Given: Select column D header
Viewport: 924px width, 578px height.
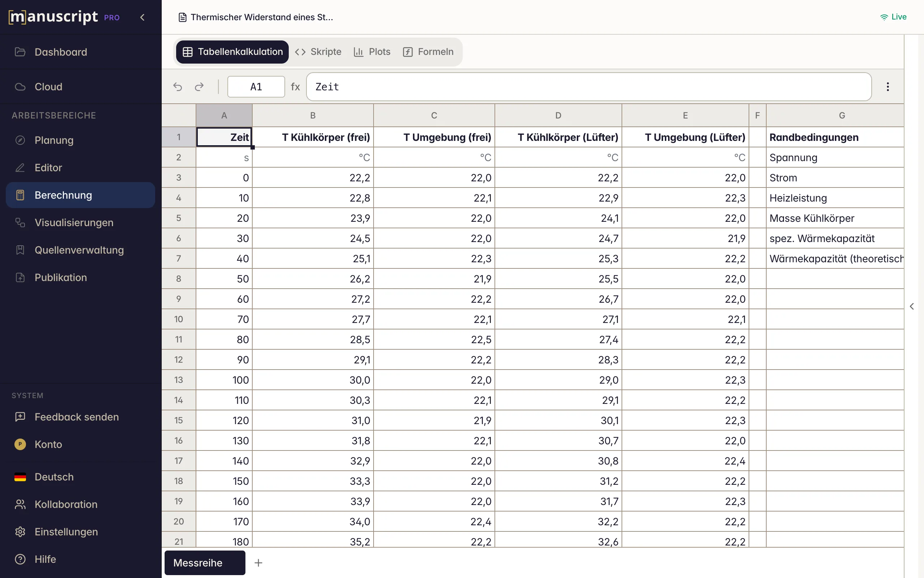Looking at the screenshot, I should click(x=558, y=116).
